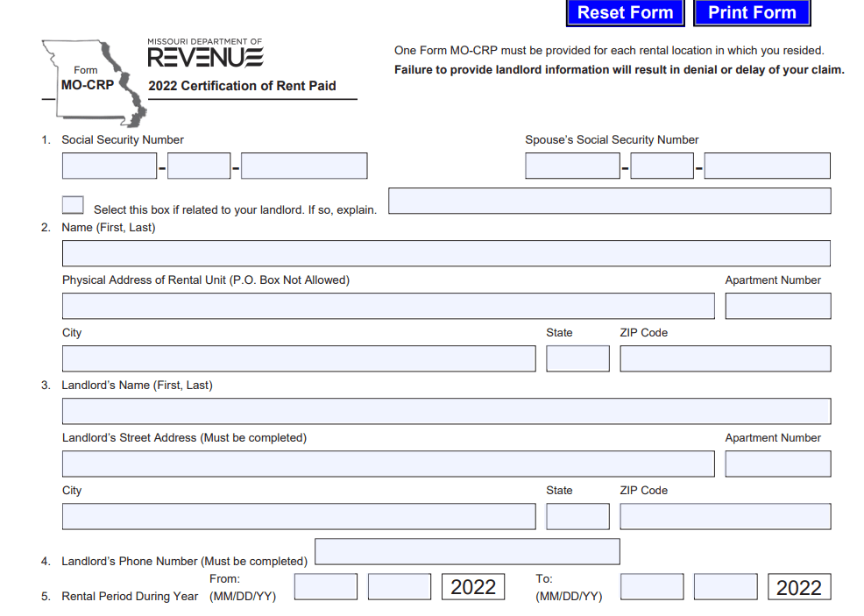Click Landlord's Street Address field
864x616 pixels.
pos(388,464)
